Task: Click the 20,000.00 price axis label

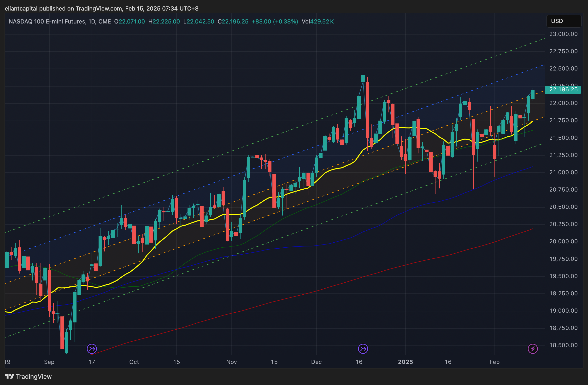Action: [563, 241]
